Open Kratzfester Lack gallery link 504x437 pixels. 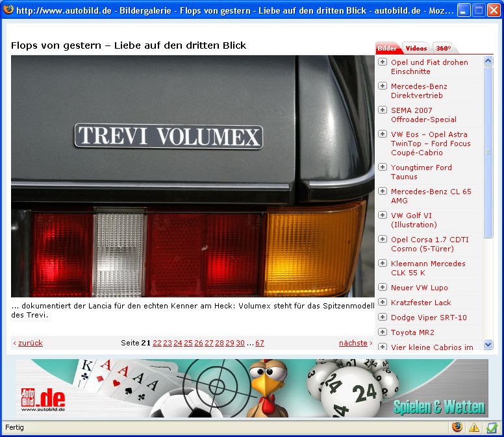pyautogui.click(x=421, y=303)
